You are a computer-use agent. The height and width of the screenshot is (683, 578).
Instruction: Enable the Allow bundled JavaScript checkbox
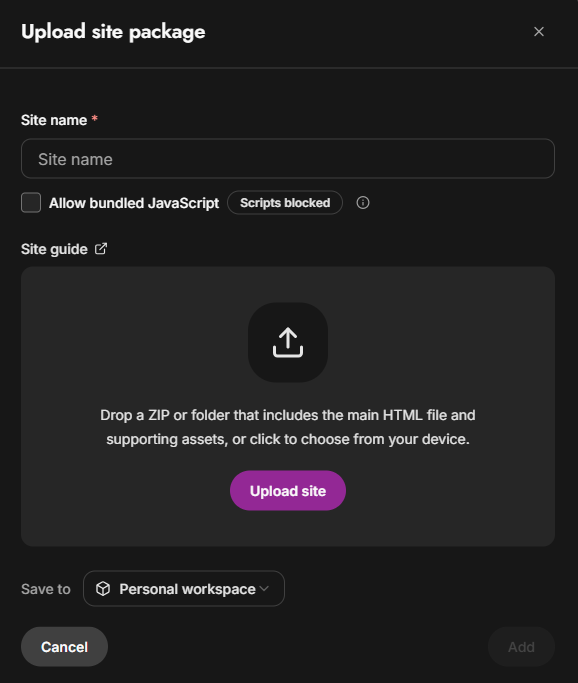[x=31, y=203]
